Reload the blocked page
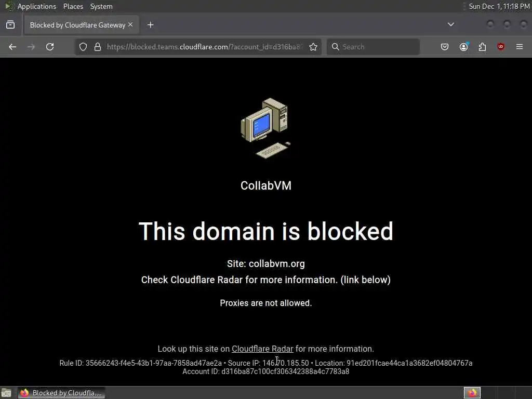532x399 pixels. (50, 47)
